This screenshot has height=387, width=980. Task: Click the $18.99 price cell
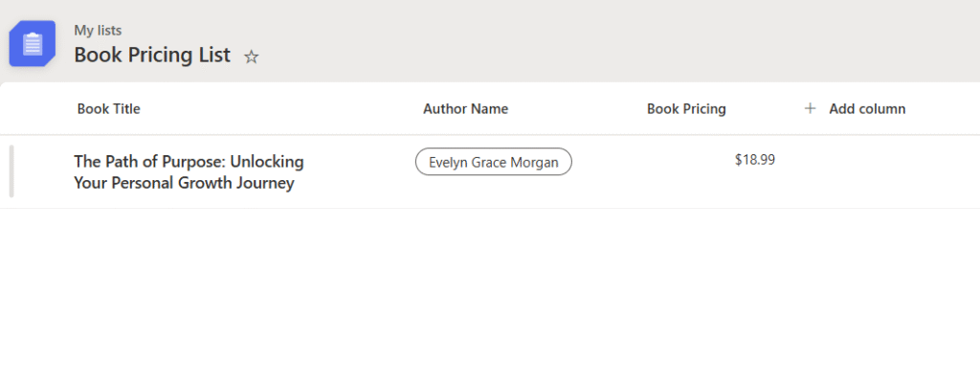click(x=754, y=160)
